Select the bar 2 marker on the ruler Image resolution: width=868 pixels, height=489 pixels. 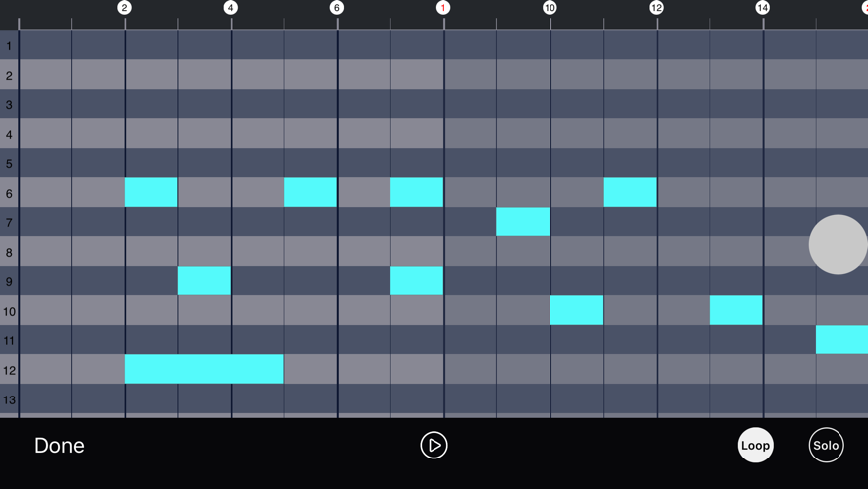(124, 8)
